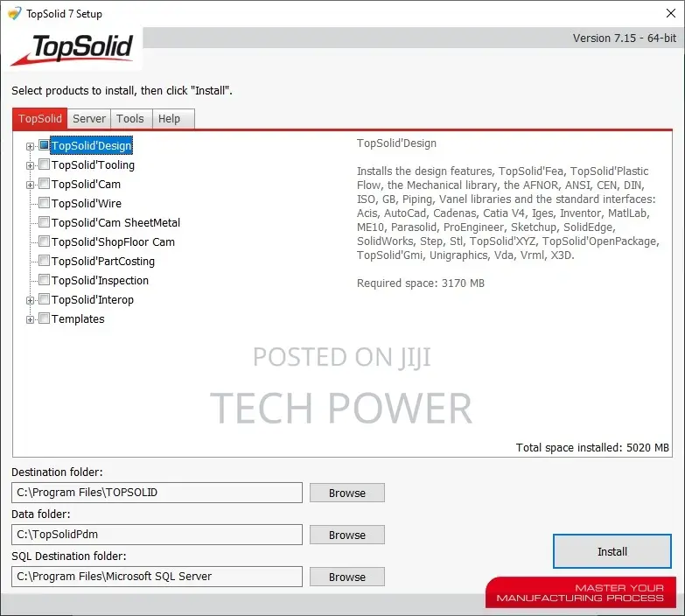Open the Help tab

(169, 119)
